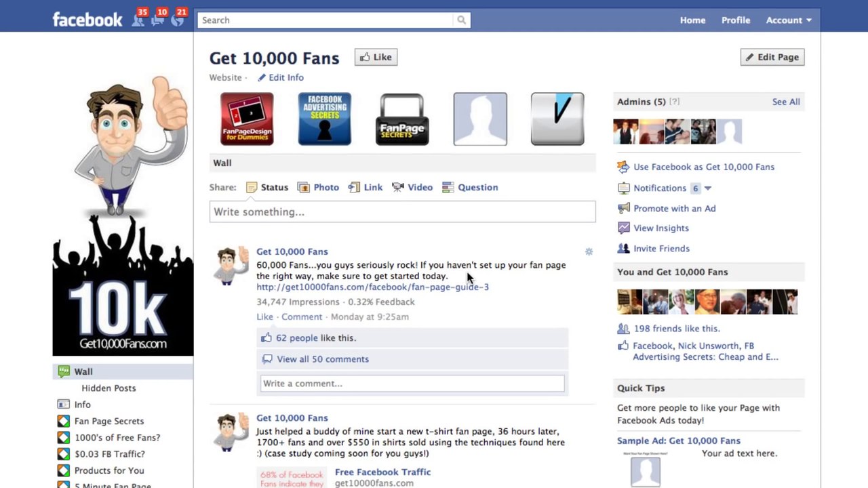Click 62 people link
This screenshot has height=488, width=868.
pos(297,338)
